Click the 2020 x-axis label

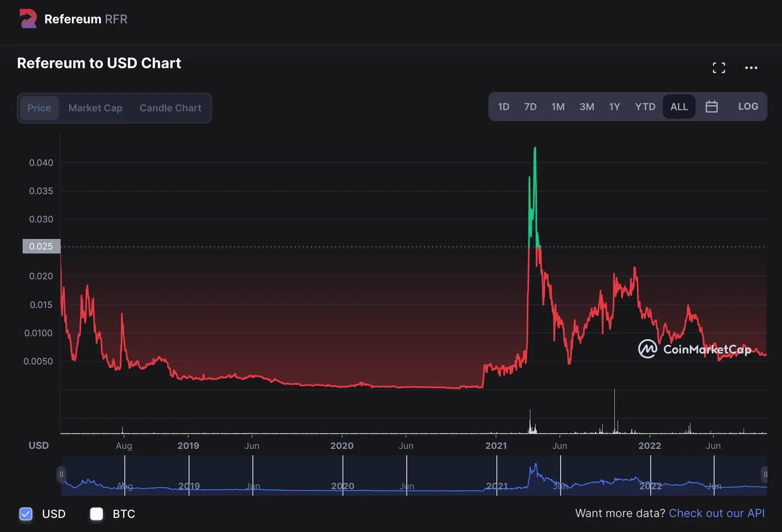click(342, 446)
